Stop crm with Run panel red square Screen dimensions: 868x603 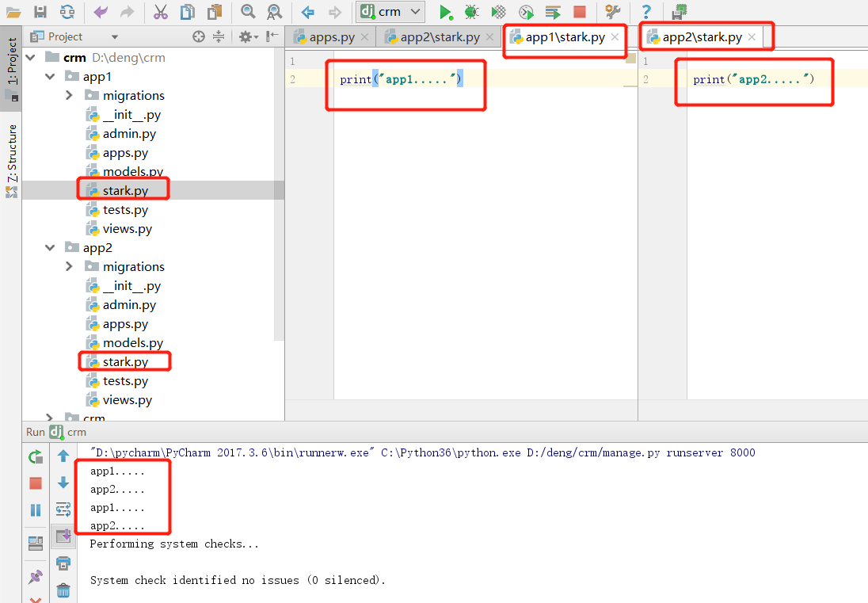tap(36, 483)
